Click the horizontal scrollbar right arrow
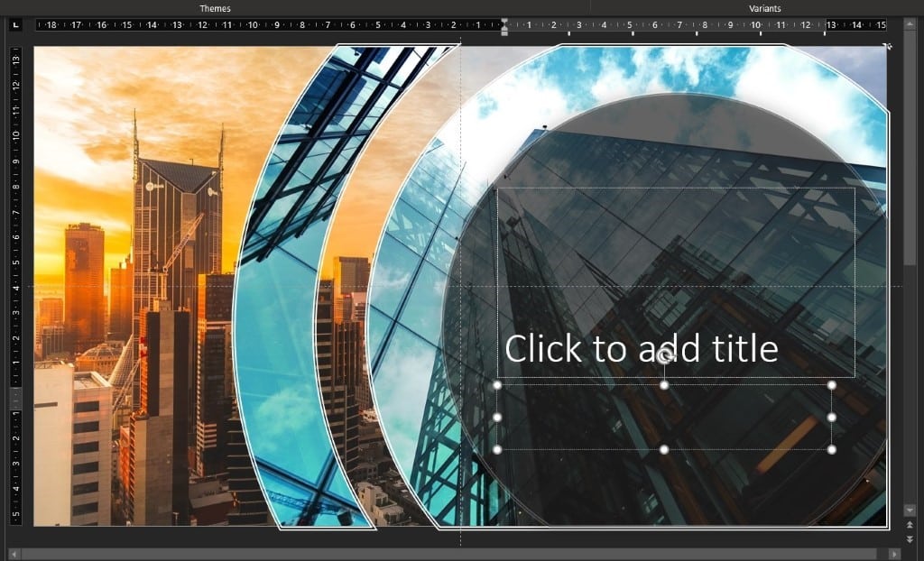Image resolution: width=924 pixels, height=561 pixels. pos(893,553)
